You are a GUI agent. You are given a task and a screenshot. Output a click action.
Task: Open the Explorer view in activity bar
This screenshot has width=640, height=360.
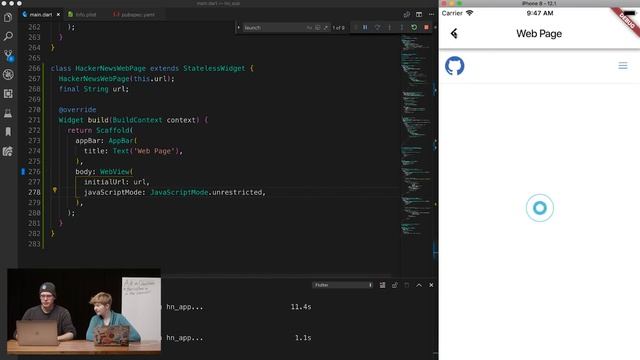pyautogui.click(x=8, y=18)
